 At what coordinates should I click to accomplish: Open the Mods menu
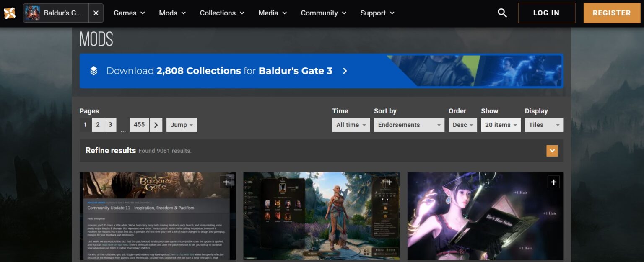click(x=172, y=13)
